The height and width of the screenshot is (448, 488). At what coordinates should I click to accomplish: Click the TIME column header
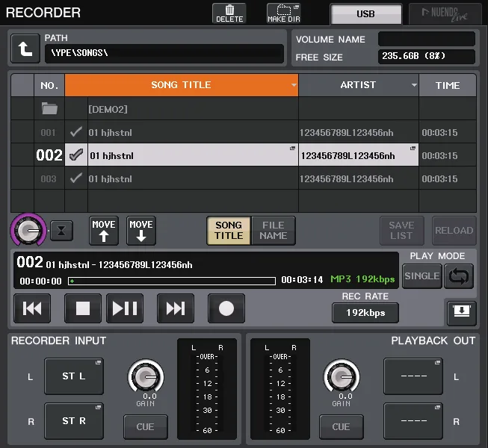tap(448, 85)
